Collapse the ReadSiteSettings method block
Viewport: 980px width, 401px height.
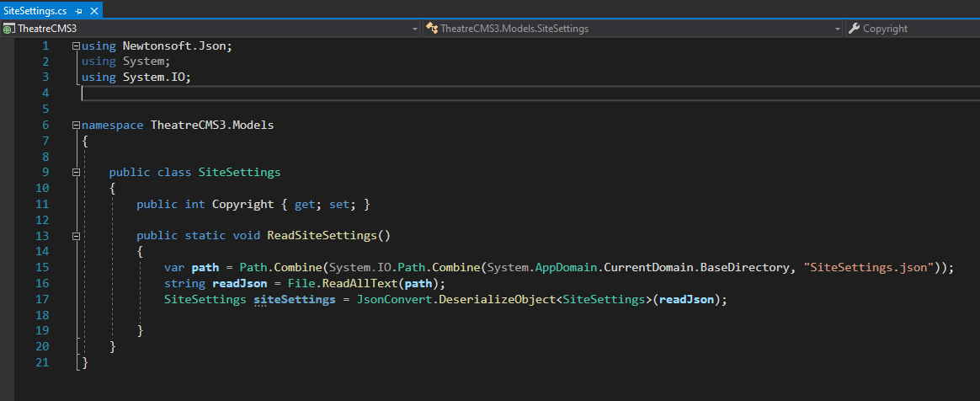(x=77, y=236)
